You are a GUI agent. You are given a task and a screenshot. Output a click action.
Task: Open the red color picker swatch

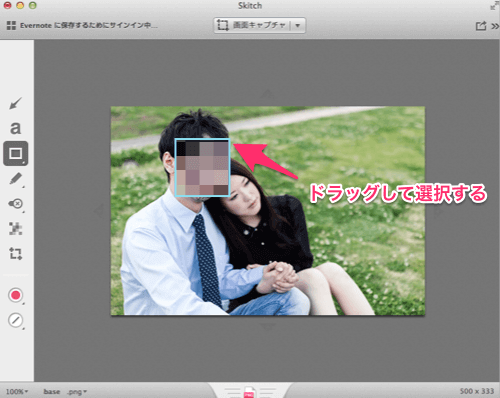click(x=16, y=295)
